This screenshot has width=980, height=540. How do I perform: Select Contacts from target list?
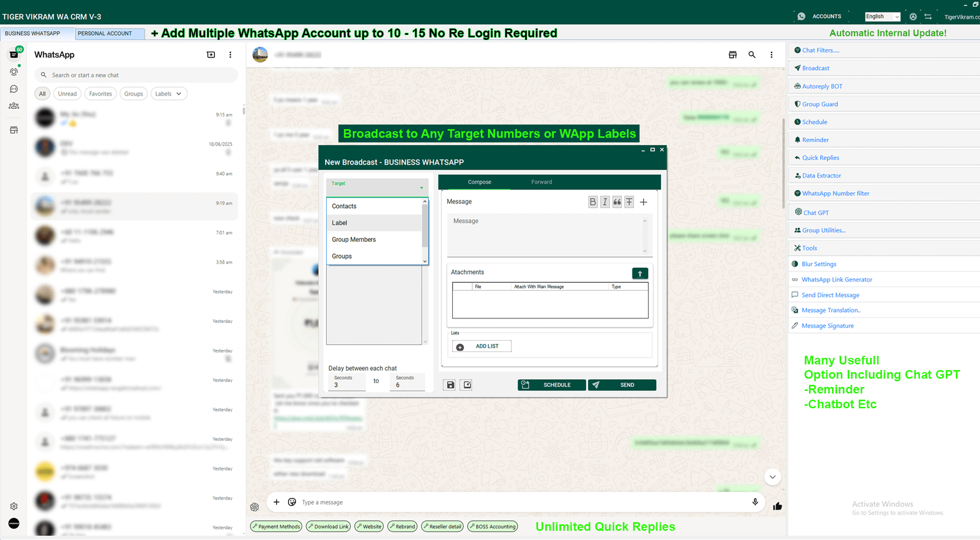(x=374, y=206)
